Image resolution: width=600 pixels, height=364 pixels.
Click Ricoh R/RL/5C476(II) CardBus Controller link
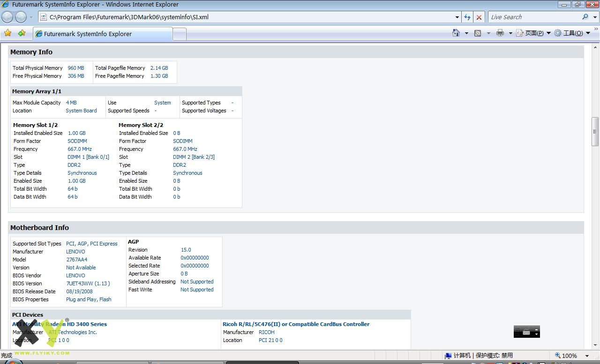pyautogui.click(x=296, y=324)
